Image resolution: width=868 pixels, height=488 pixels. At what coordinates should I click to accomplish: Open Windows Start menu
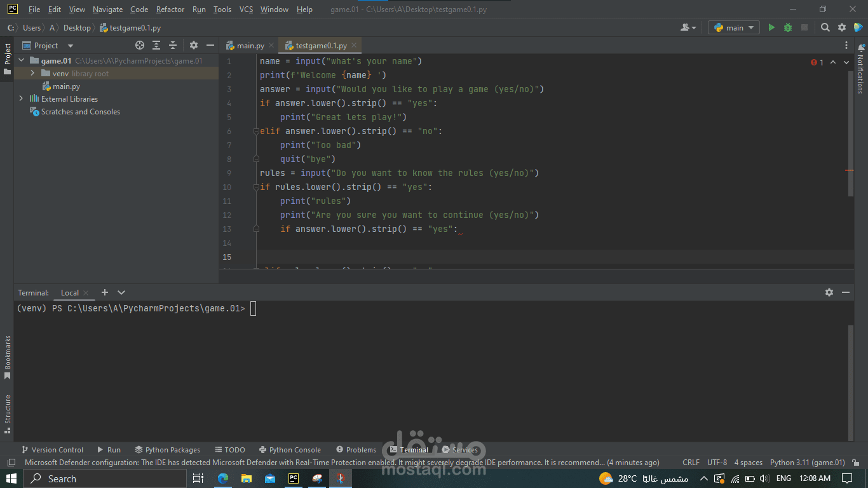(11, 478)
